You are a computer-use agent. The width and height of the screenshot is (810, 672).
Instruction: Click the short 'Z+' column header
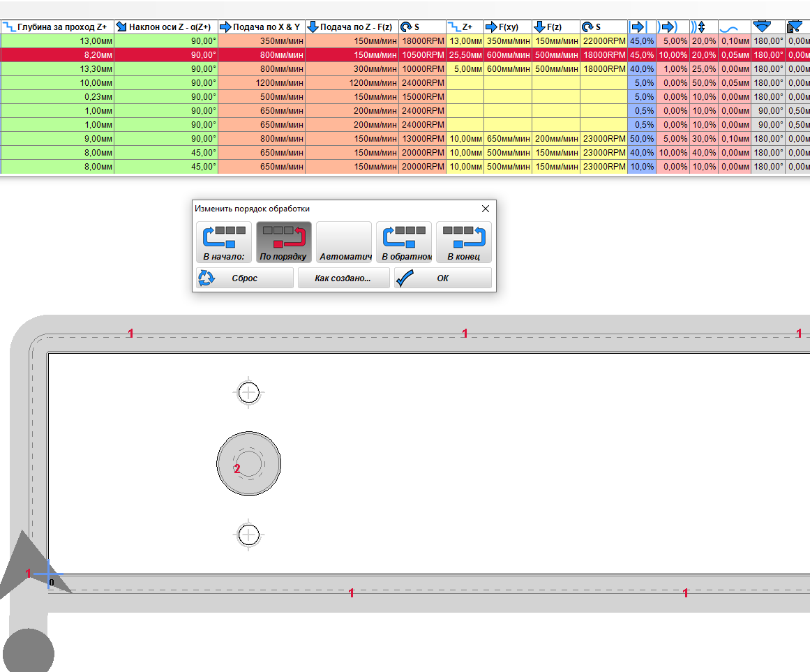pyautogui.click(x=465, y=27)
